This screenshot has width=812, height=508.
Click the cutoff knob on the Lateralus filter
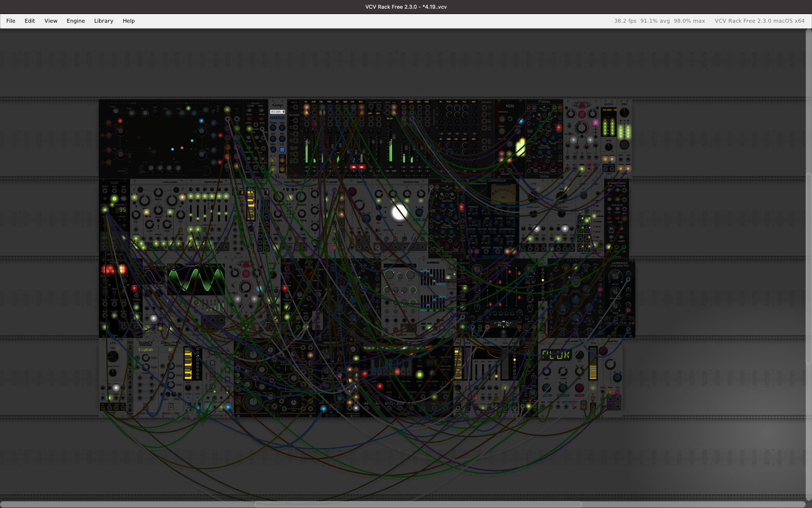[615, 276]
